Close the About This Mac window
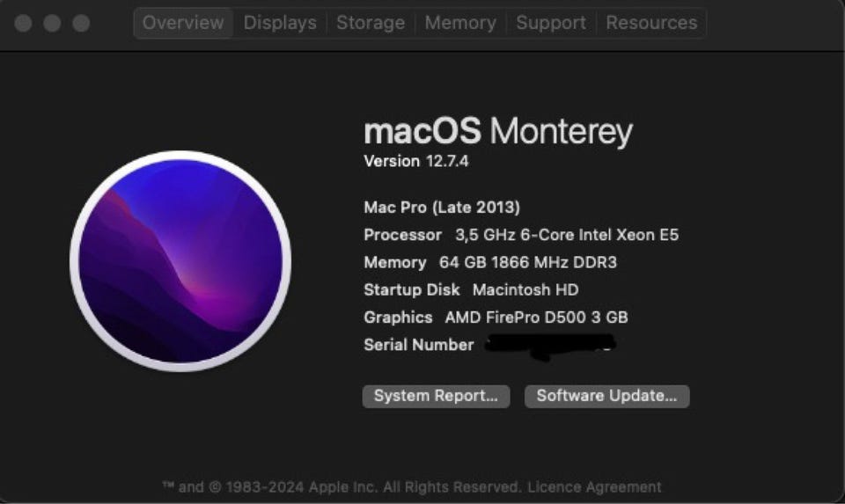 [24, 23]
